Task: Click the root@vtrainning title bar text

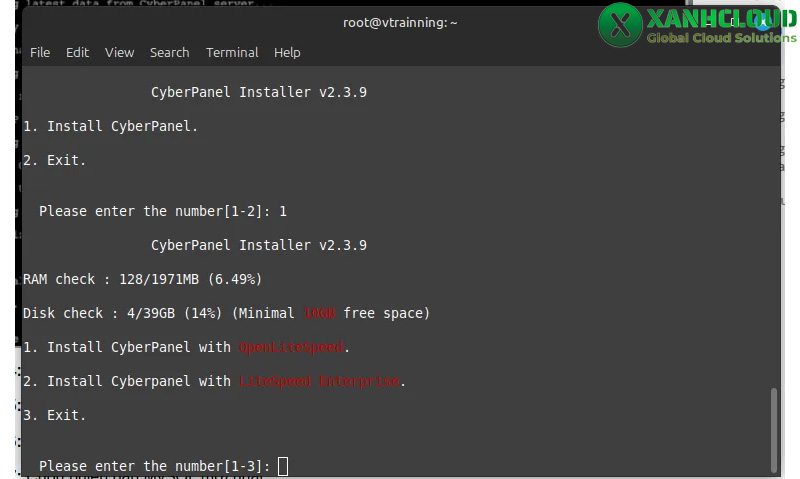Action: point(400,22)
